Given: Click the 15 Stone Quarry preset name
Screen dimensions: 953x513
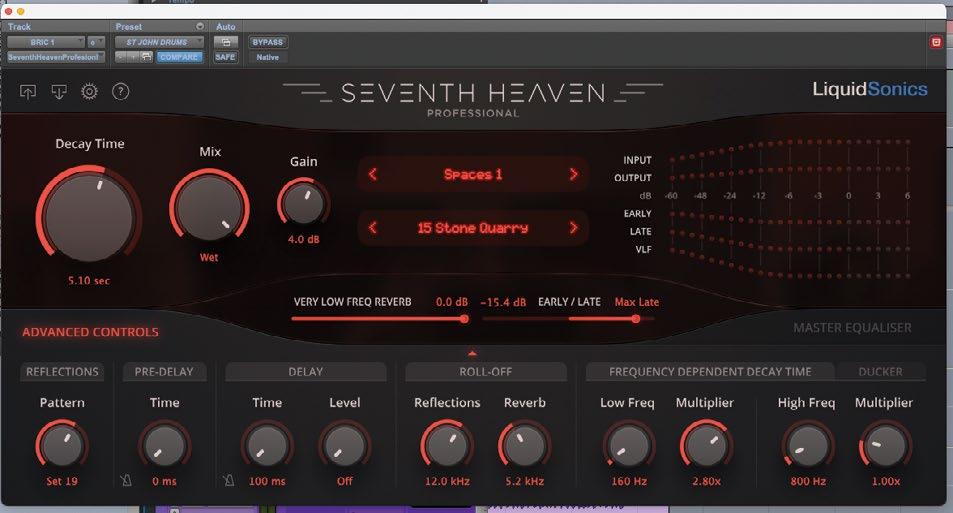Looking at the screenshot, I should pos(473,228).
